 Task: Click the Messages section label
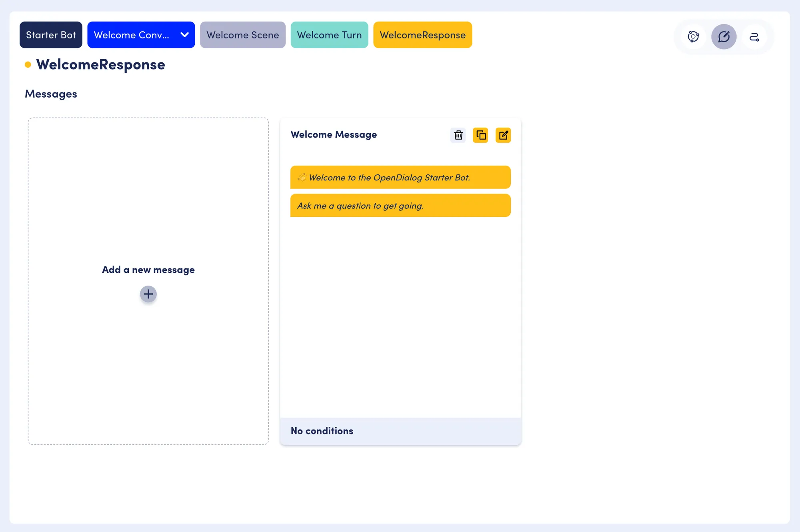(51, 94)
